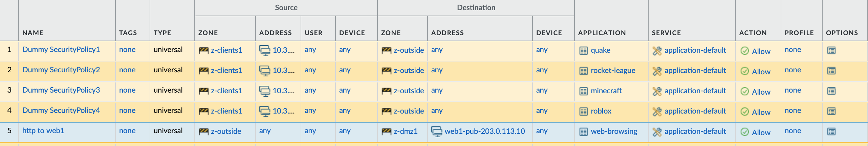Click the rocket-league application link
This screenshot has width=868, height=146.
point(613,71)
